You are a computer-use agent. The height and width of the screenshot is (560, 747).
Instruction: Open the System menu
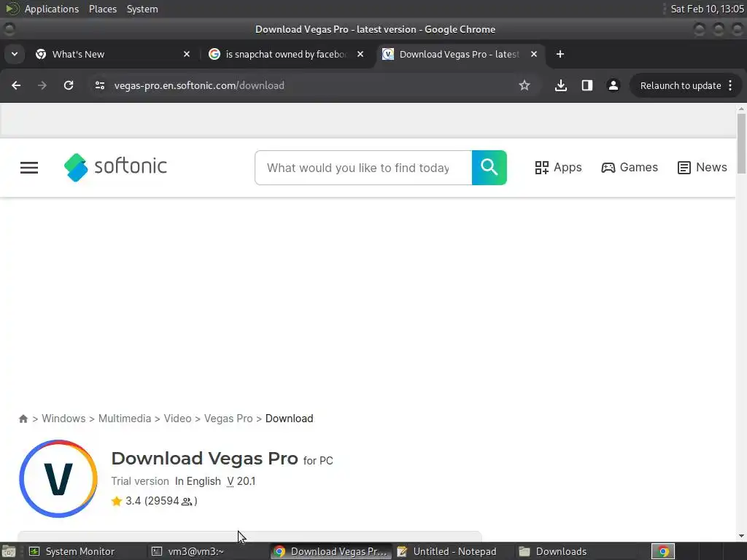pos(142,9)
